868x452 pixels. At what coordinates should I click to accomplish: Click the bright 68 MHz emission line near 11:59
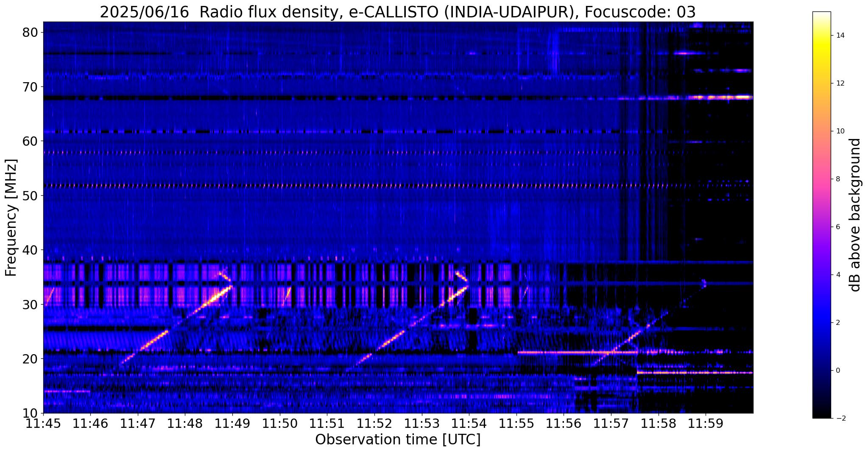[721, 97]
